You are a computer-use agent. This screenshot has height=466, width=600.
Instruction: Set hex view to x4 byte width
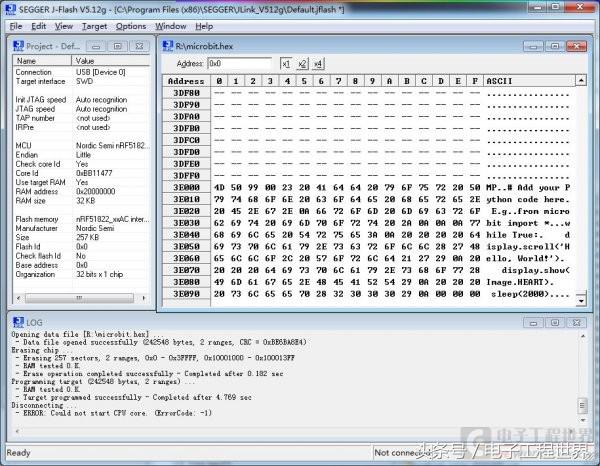pos(318,63)
